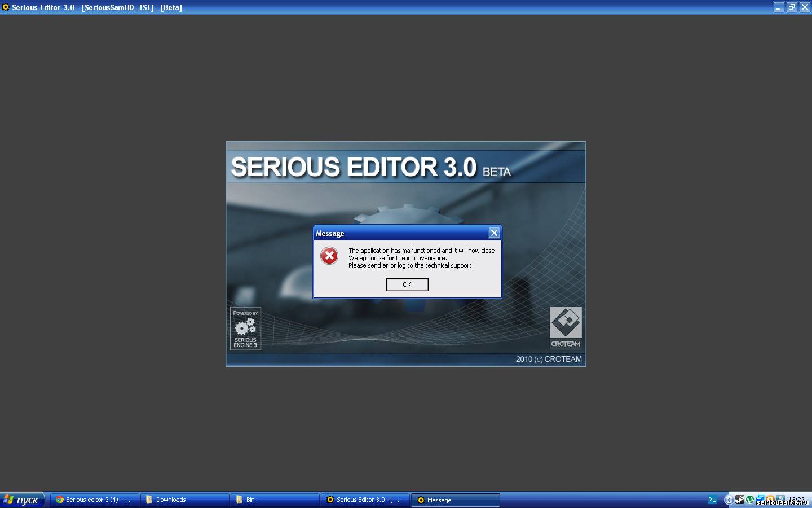Image resolution: width=812 pixels, height=508 pixels.
Task: Click the RU language indicator
Action: pyautogui.click(x=712, y=500)
